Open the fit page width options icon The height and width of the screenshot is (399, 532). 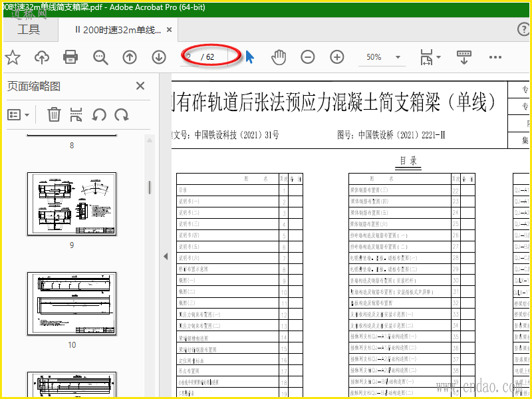426,57
